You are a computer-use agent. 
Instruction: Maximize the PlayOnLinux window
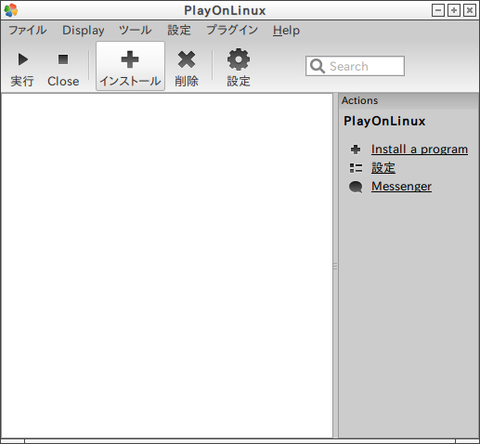(x=454, y=10)
